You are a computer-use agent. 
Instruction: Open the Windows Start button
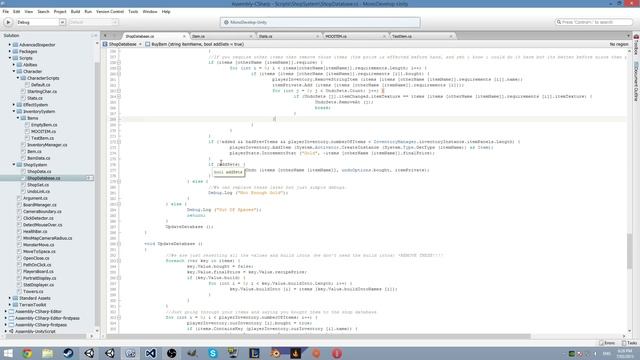coord(8,353)
